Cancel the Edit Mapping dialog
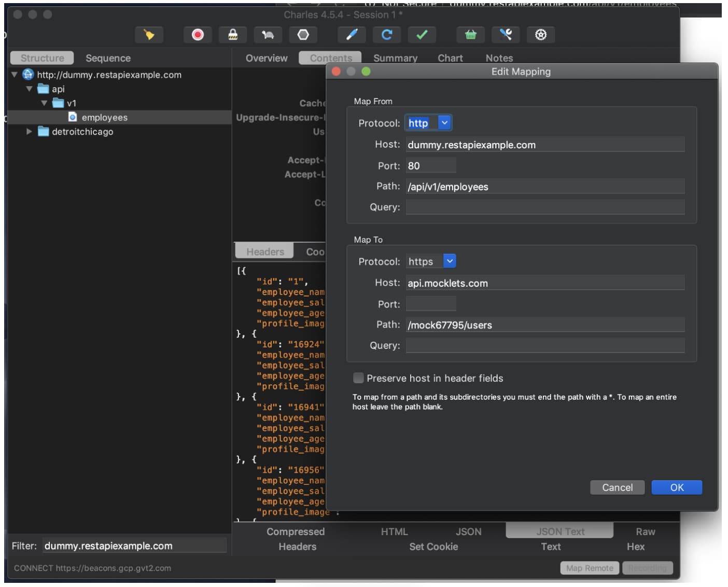The height and width of the screenshot is (587, 728). [617, 487]
